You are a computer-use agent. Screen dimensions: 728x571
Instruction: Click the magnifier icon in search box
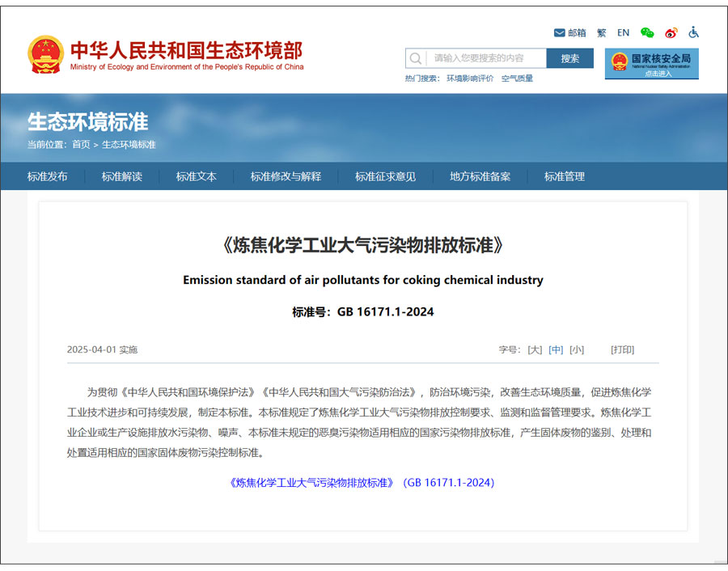tap(416, 58)
